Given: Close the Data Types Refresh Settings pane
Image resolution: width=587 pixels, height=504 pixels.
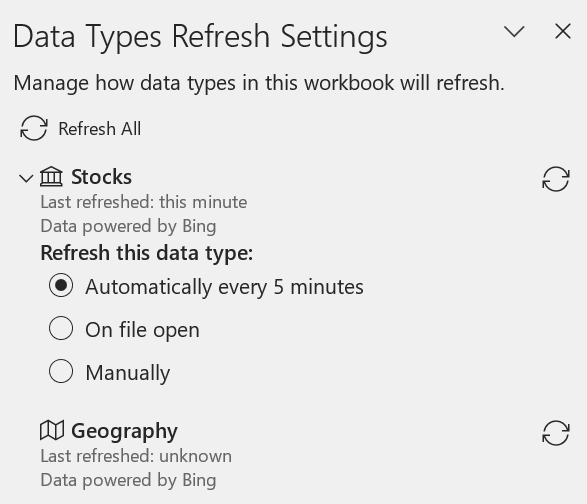Looking at the screenshot, I should click(563, 31).
